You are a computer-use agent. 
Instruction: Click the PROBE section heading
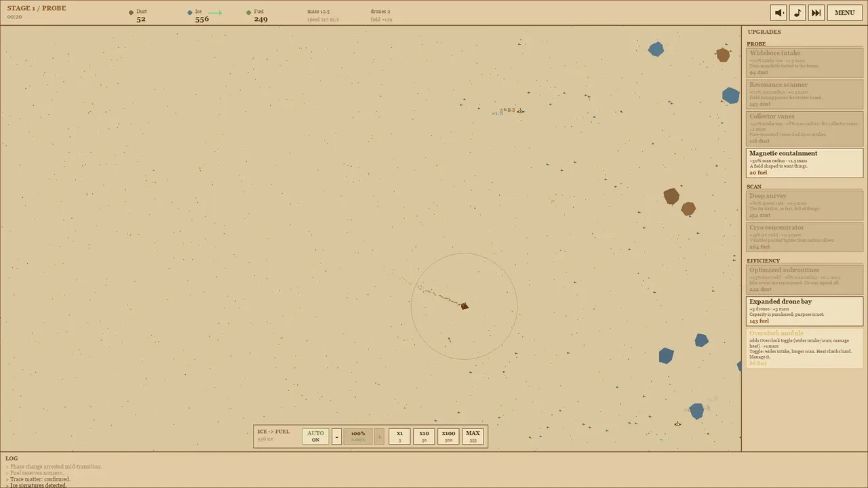click(756, 44)
